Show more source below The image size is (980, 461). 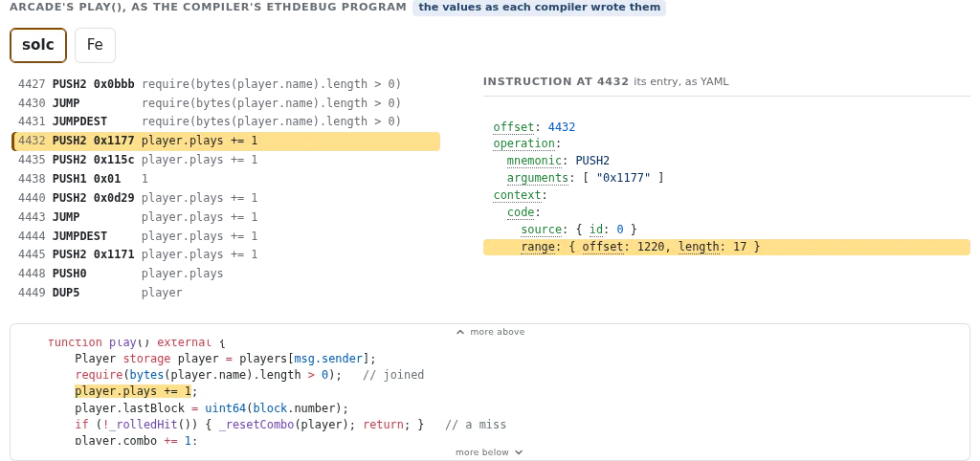tap(490, 452)
